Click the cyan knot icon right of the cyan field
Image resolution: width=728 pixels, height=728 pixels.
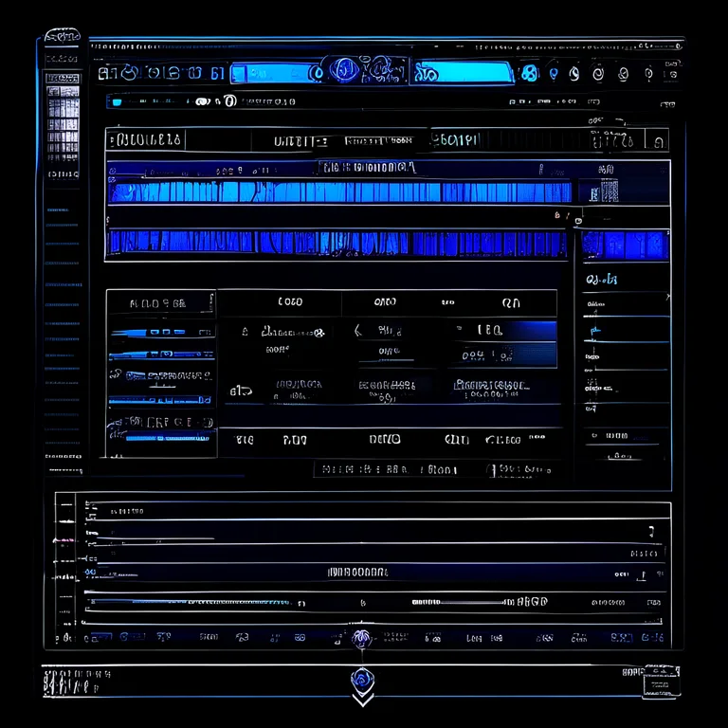click(529, 73)
